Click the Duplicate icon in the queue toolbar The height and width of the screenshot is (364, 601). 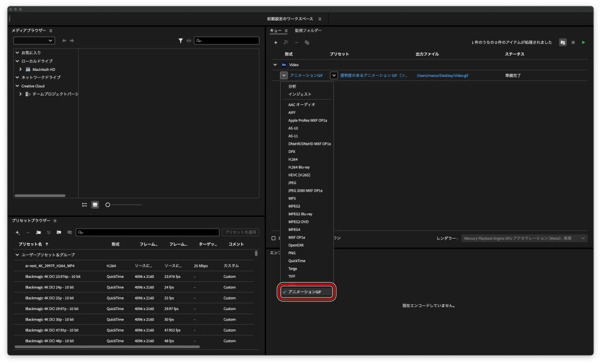(307, 42)
